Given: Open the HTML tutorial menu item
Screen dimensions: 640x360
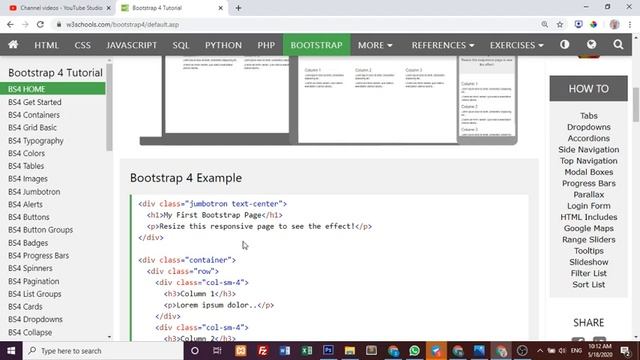Looking at the screenshot, I should click(47, 45).
